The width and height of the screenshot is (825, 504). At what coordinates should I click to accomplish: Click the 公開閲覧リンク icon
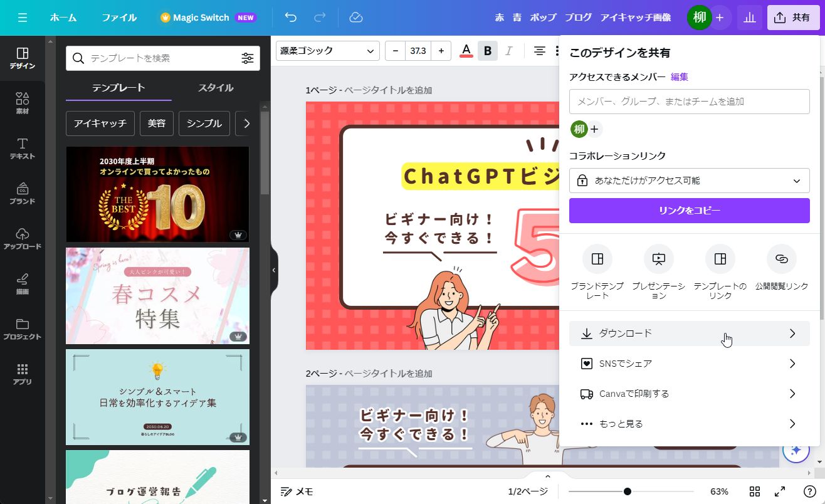(x=781, y=259)
